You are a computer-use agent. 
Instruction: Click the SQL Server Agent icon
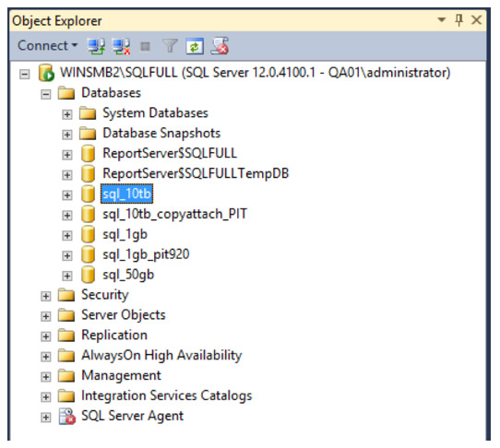tap(67, 417)
